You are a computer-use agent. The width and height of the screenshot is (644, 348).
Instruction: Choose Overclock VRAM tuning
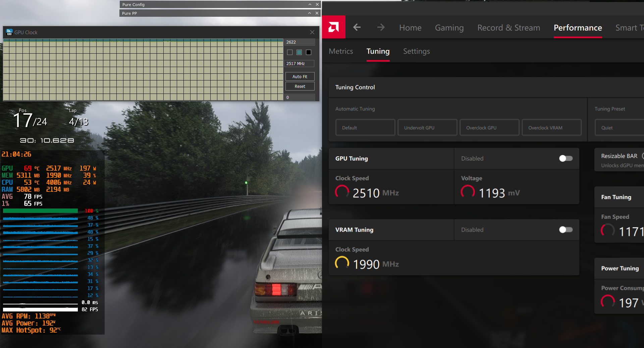[552, 128]
